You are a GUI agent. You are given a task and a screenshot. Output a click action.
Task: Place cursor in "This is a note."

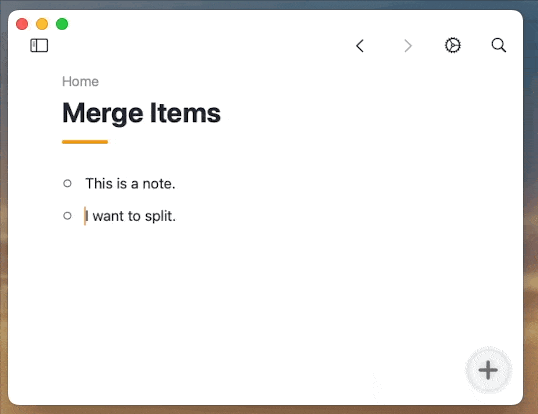130,184
